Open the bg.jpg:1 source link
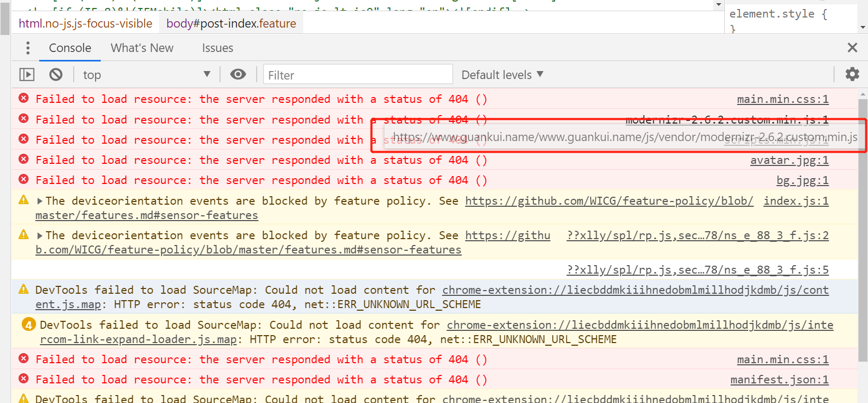The width and height of the screenshot is (868, 403). click(x=802, y=180)
